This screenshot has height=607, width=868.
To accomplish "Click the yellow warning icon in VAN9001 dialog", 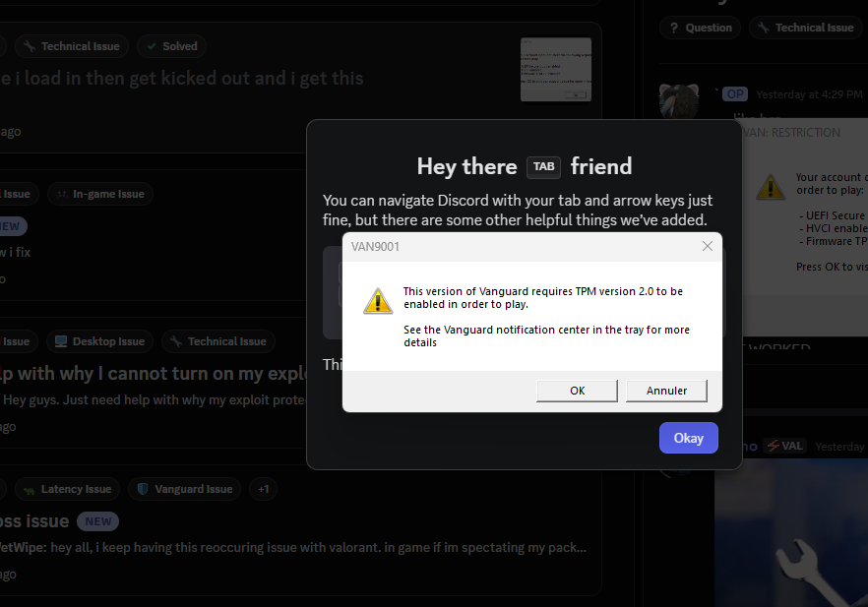I will pos(378,301).
